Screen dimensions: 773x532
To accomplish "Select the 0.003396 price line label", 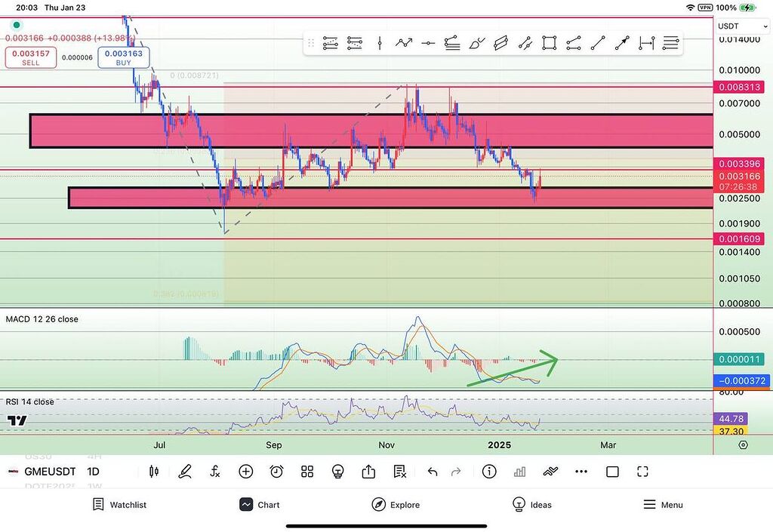I will pos(738,164).
